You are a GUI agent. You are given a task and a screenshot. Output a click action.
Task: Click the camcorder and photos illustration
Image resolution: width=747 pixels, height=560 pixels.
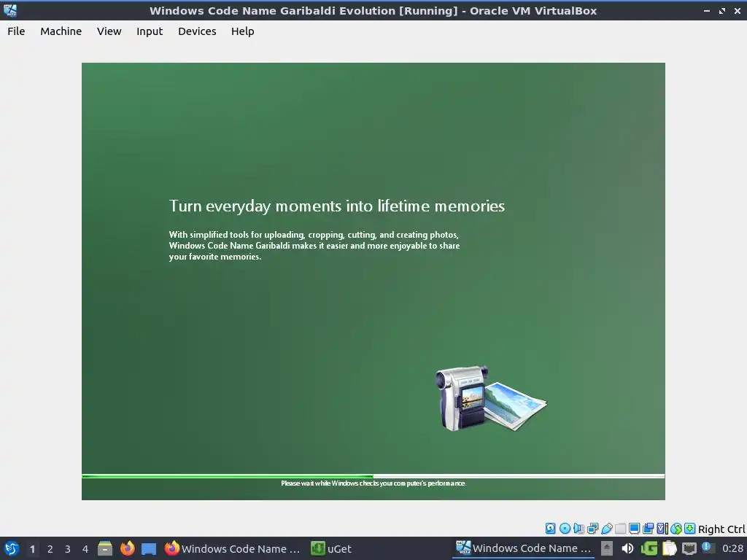click(x=491, y=398)
